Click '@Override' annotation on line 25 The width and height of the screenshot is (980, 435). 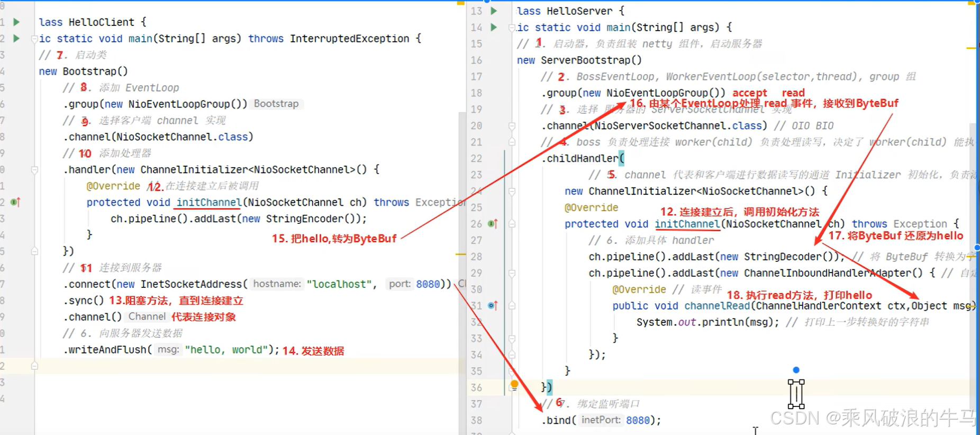(x=591, y=207)
